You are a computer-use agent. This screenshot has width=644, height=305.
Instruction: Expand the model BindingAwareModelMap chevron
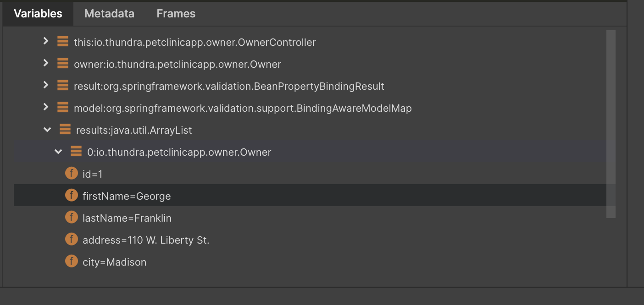(x=45, y=107)
